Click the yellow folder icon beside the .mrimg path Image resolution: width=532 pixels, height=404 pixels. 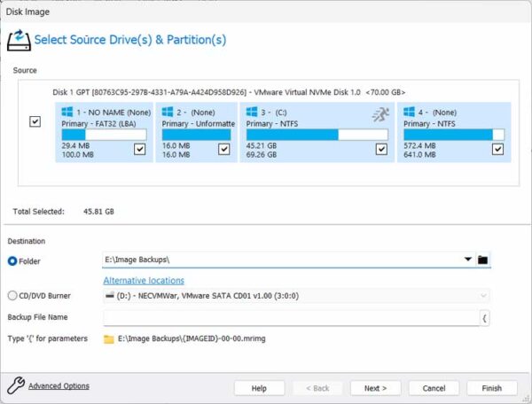[109, 339]
